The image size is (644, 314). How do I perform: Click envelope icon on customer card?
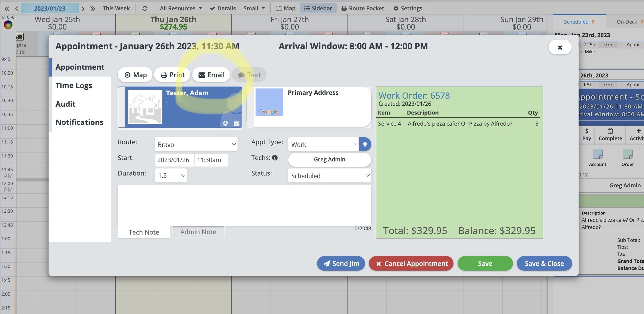pos(237,123)
